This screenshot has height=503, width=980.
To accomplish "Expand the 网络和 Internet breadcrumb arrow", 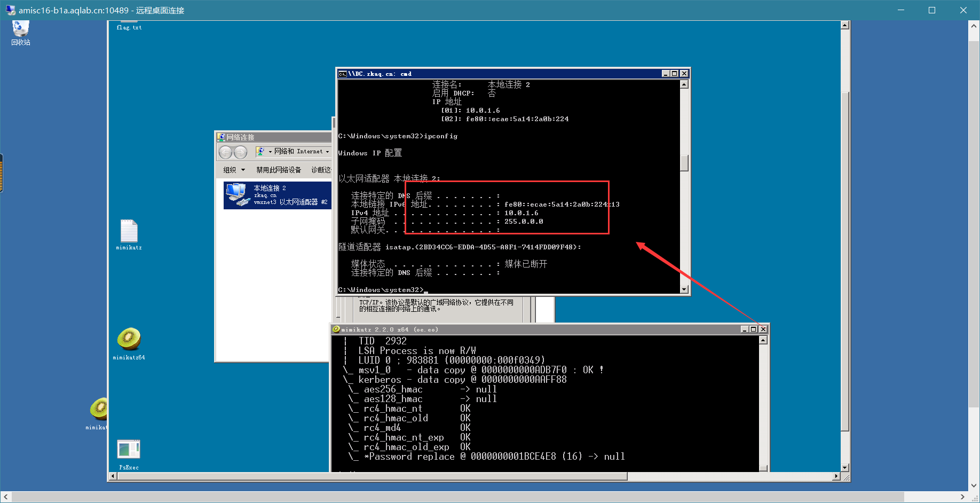I will (327, 152).
